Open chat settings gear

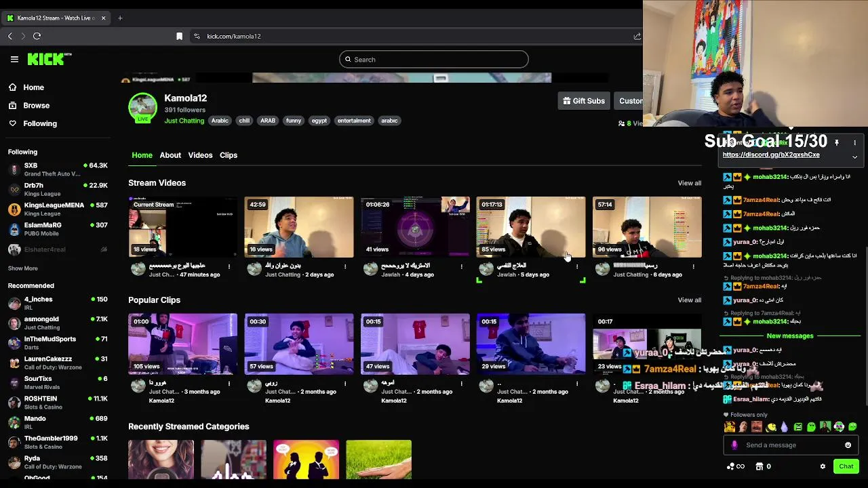pyautogui.click(x=823, y=466)
